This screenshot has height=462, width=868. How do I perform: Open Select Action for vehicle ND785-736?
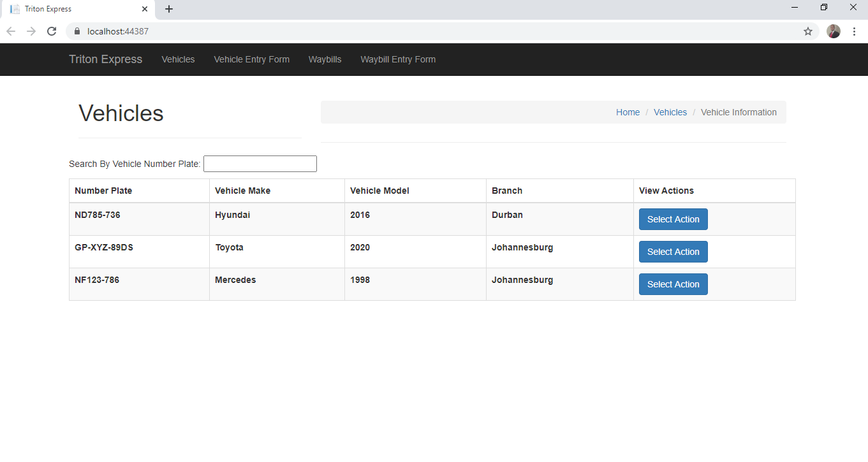pos(673,219)
